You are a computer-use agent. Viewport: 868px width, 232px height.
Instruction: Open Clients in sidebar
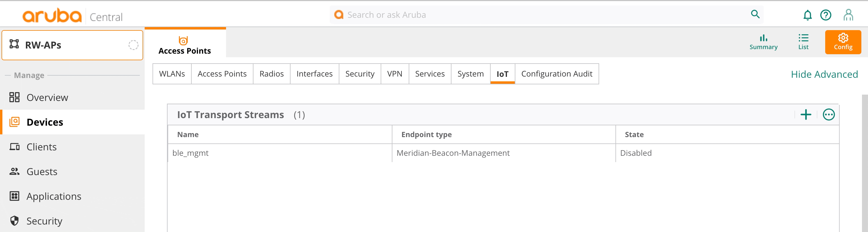[72, 147]
